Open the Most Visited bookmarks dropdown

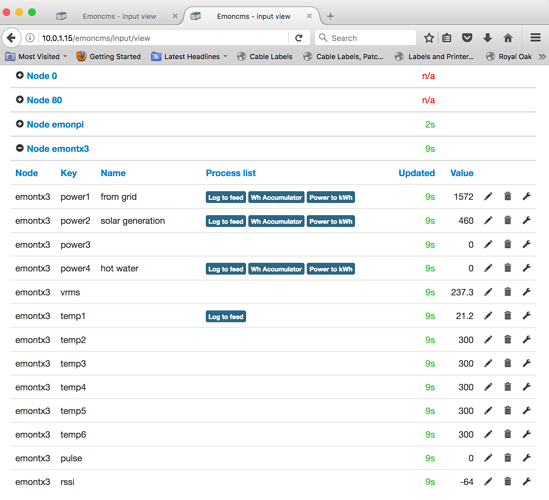[x=36, y=56]
